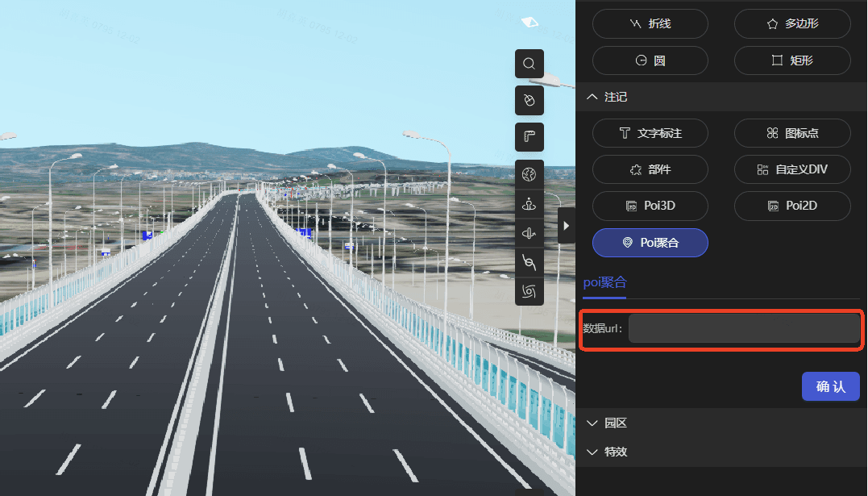The width and height of the screenshot is (868, 496).
Task: Toggle the eye icon atop the map toolbar
Action: [530, 22]
